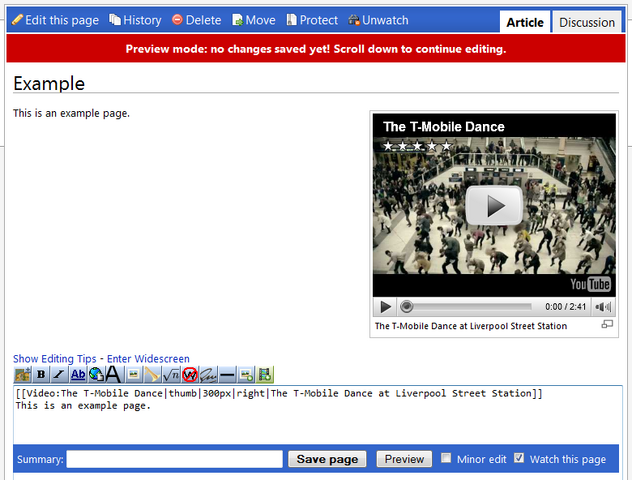Insert embedded image icon
The image size is (632, 480).
pyautogui.click(x=133, y=375)
